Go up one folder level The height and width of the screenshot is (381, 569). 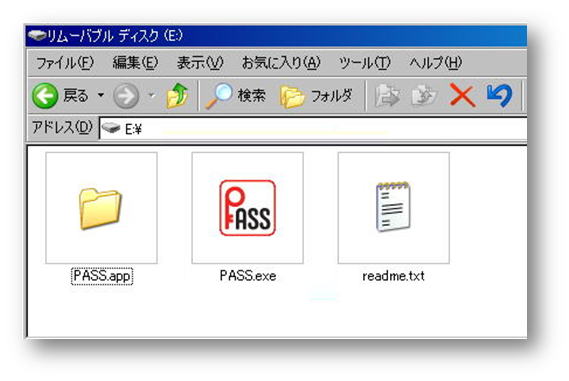[177, 96]
